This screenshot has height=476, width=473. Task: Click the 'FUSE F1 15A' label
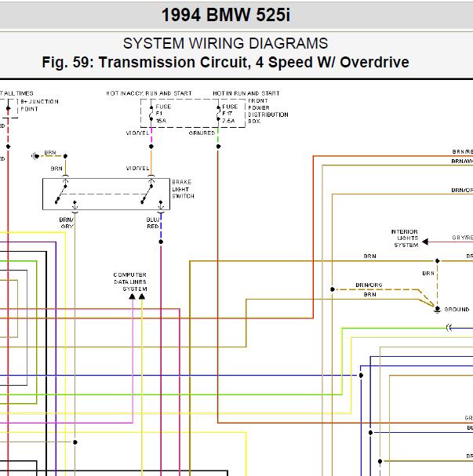(x=163, y=114)
